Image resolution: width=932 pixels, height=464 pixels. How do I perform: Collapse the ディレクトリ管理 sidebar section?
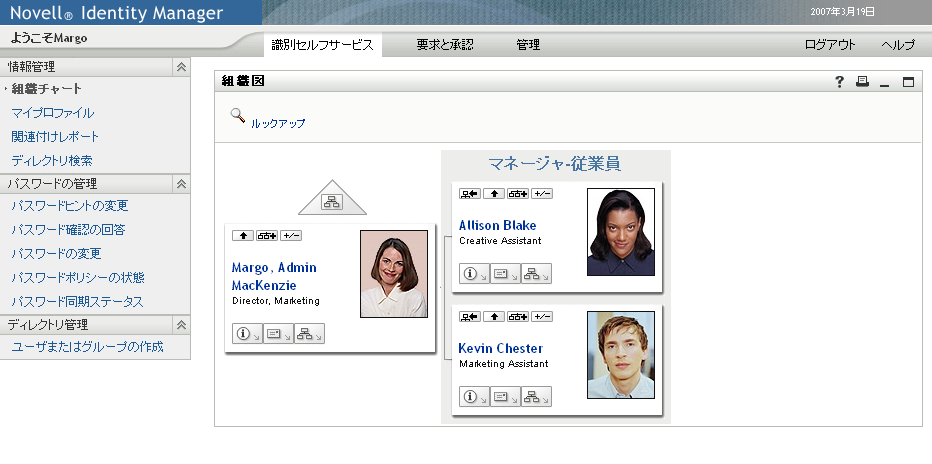(x=181, y=325)
